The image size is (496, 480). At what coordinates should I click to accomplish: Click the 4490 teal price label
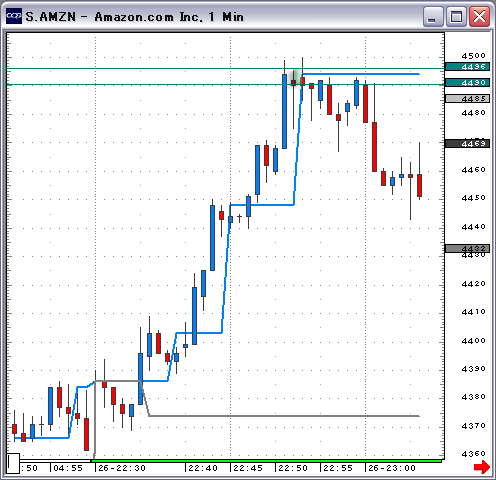click(467, 82)
